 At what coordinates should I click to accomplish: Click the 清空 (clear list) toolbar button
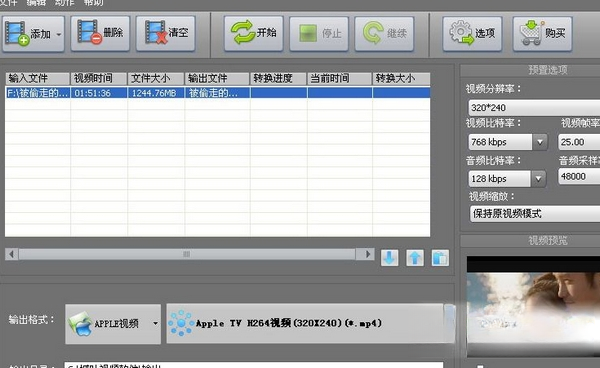(166, 33)
